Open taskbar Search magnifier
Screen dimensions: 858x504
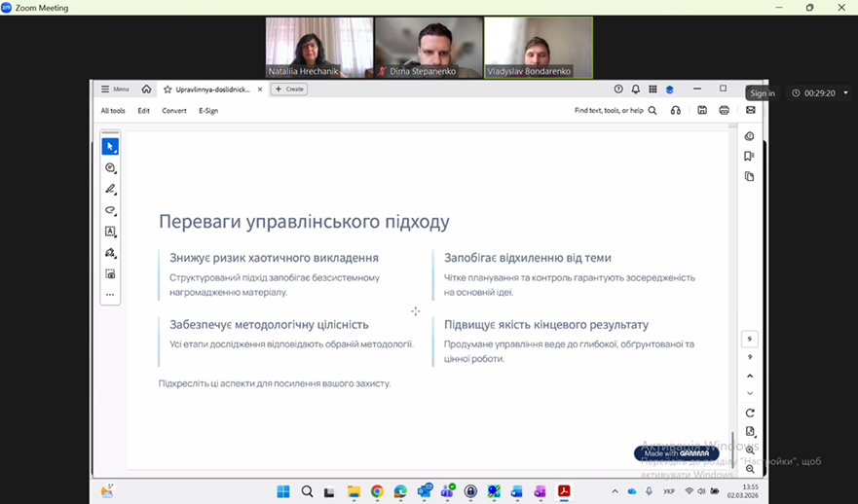click(307, 491)
